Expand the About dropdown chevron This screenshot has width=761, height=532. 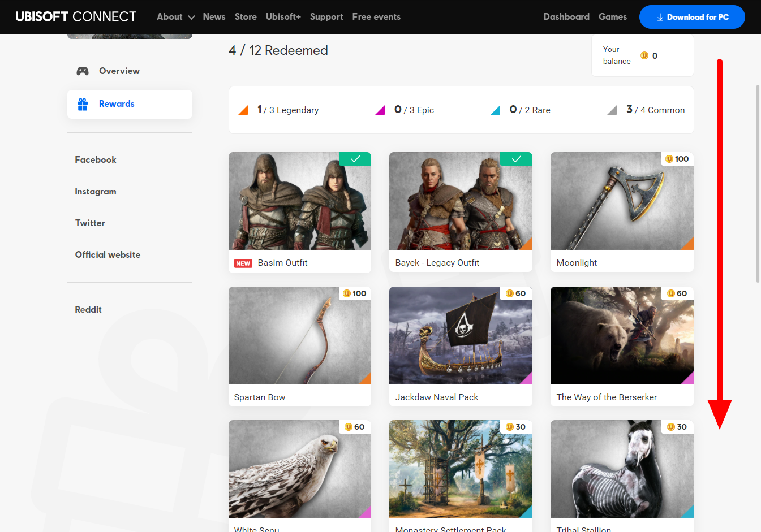pyautogui.click(x=191, y=18)
